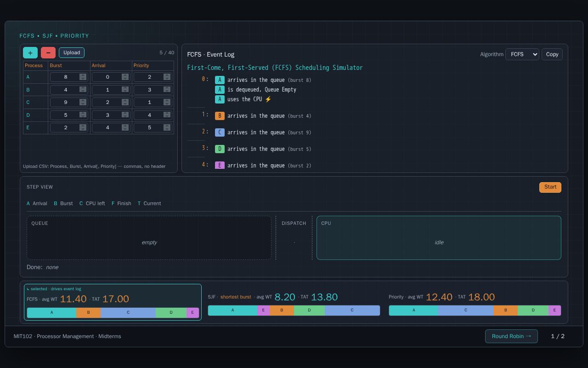Use the spinner on process E burst
588x368 pixels.
(83, 127)
